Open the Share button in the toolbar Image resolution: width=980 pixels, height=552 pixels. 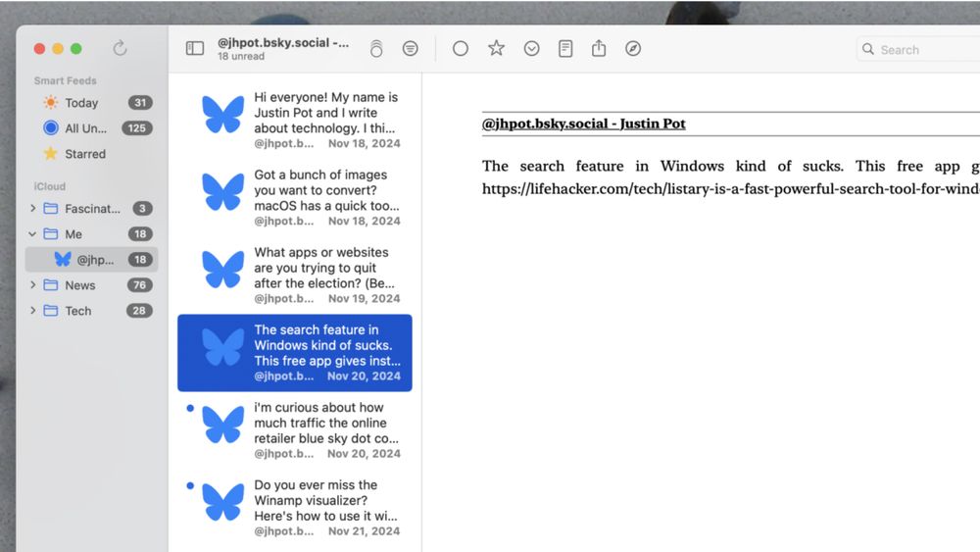pyautogui.click(x=599, y=48)
